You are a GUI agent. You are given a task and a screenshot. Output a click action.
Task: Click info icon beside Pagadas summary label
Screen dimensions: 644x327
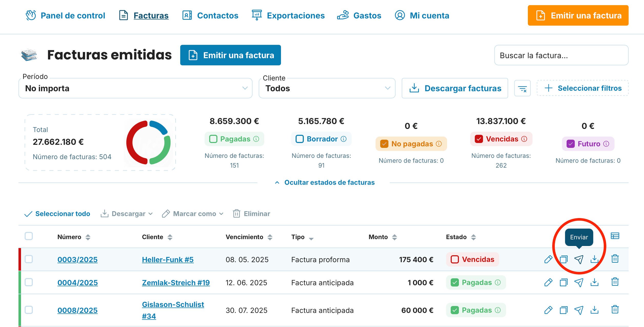[256, 139]
